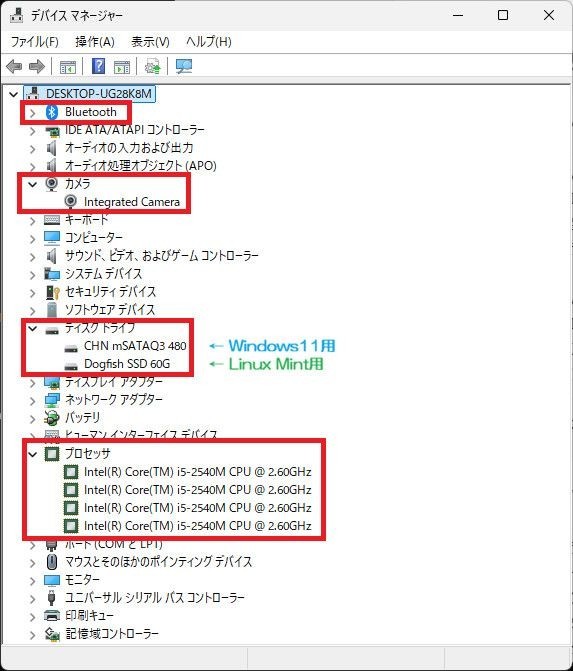Select オーディオの入力および出力 row
This screenshot has width=573, height=671.
click(x=129, y=148)
